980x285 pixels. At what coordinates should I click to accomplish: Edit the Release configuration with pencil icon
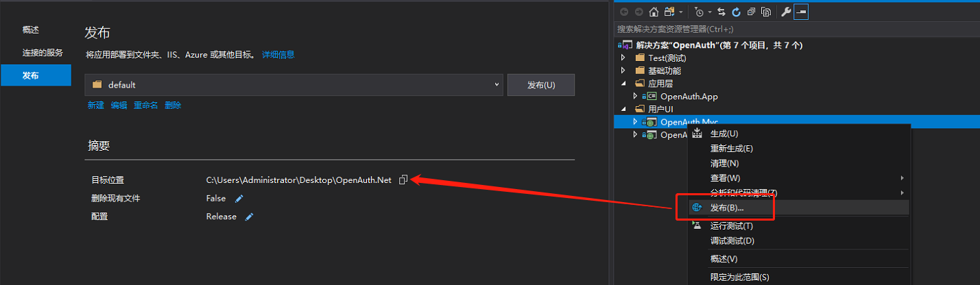coord(250,216)
